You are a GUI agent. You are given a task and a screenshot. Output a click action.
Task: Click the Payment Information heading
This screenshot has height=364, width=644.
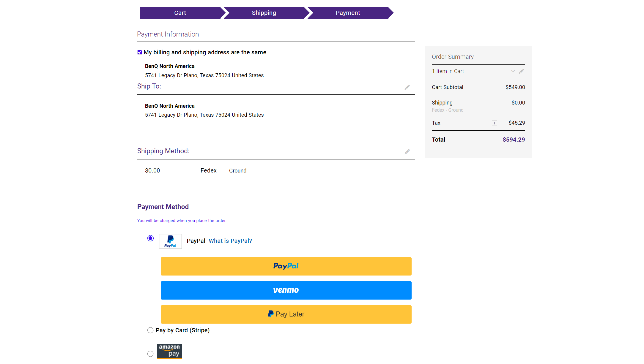tap(168, 34)
